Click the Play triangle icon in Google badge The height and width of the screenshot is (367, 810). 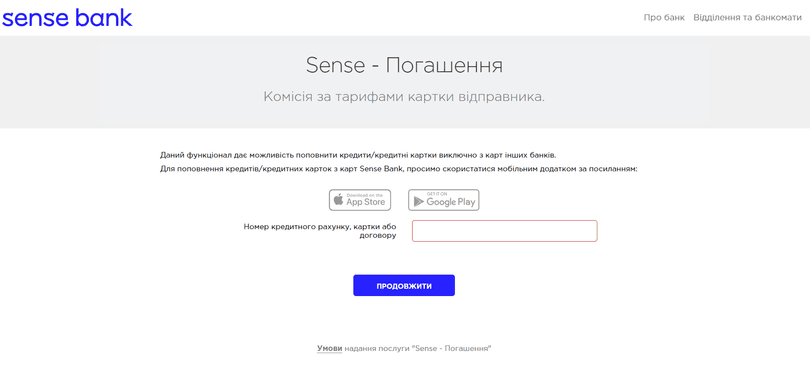(419, 202)
